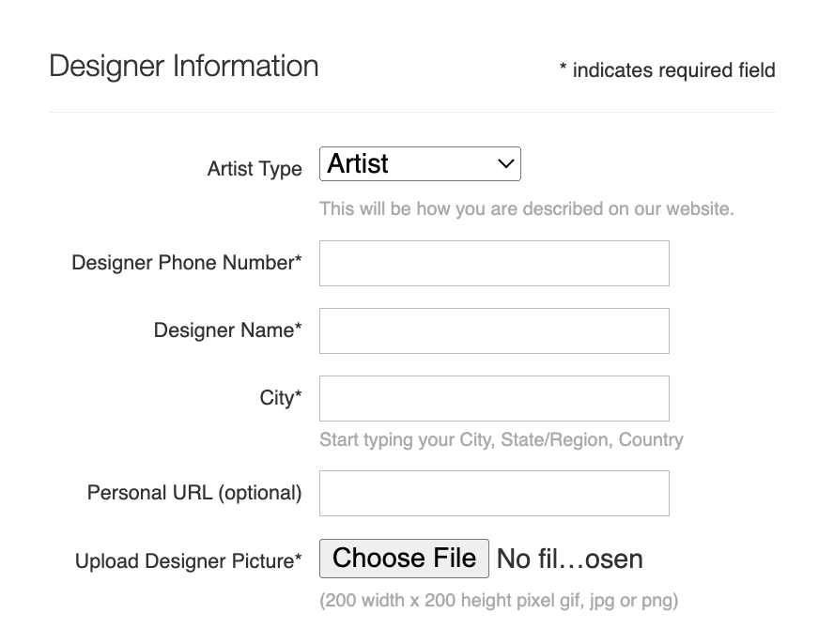
Task: Click the 'Start typing your City' hint
Action: point(501,439)
